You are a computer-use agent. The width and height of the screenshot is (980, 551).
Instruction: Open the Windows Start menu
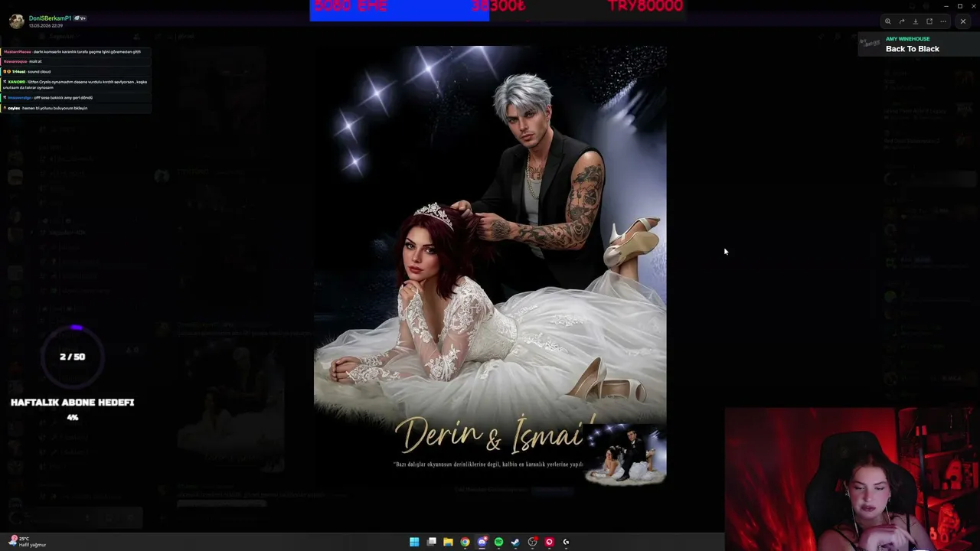(x=414, y=542)
